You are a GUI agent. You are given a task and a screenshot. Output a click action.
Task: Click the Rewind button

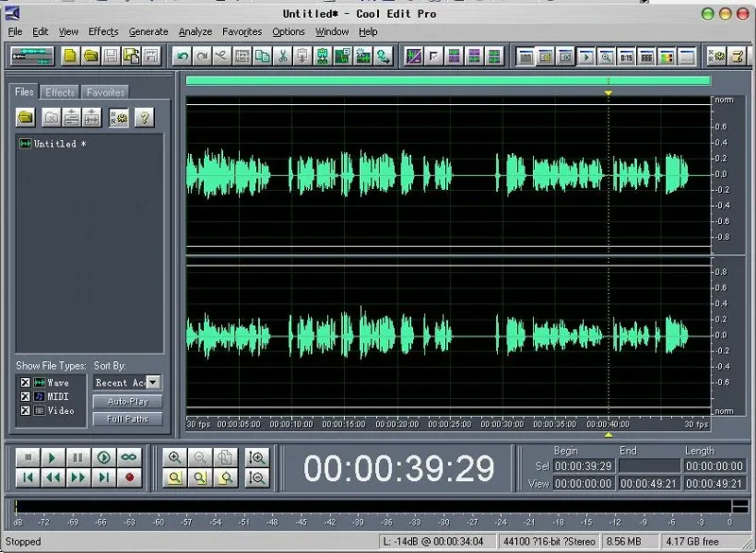pyautogui.click(x=53, y=477)
